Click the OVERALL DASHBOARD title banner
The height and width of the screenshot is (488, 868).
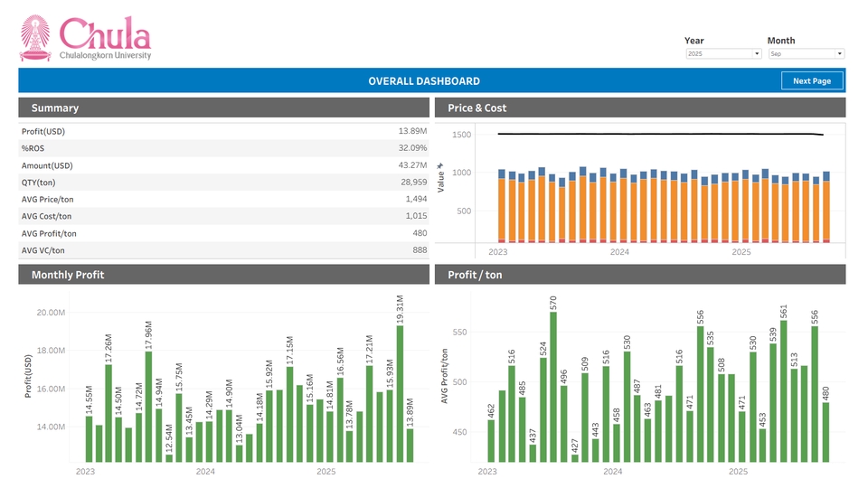pyautogui.click(x=423, y=81)
